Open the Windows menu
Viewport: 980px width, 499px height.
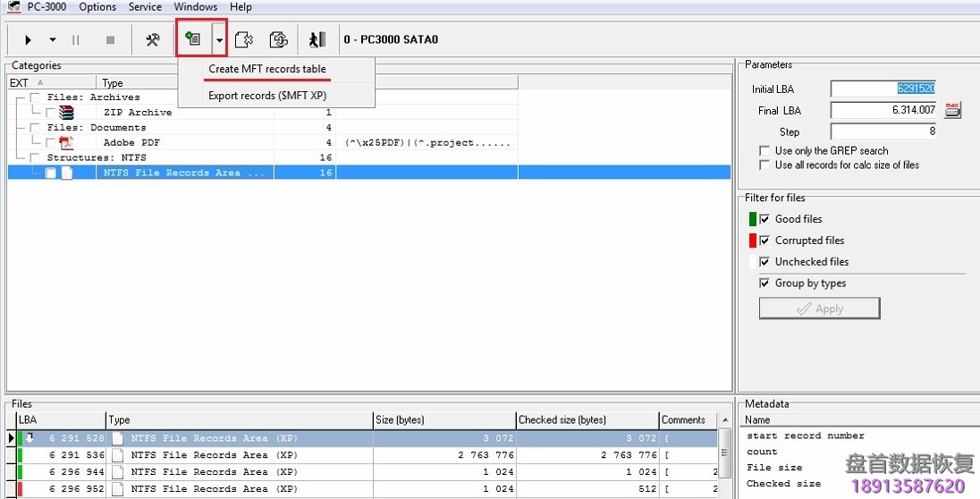[x=196, y=7]
